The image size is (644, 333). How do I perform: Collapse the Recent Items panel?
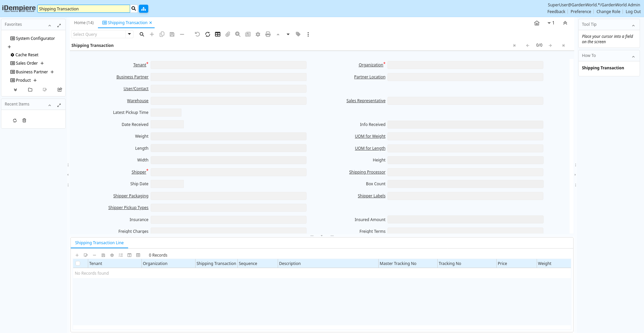coord(50,105)
